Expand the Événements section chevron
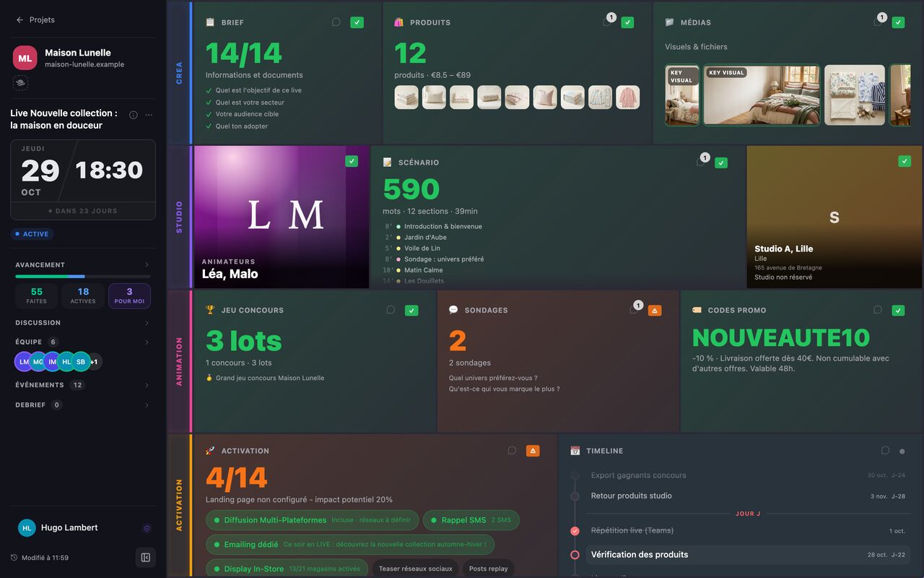This screenshot has width=924, height=578. [147, 386]
